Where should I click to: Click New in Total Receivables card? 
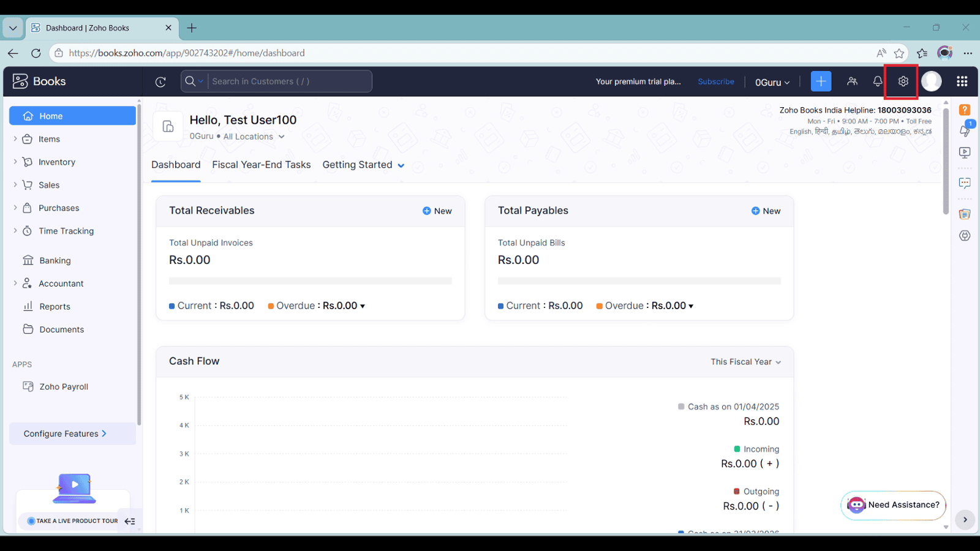pyautogui.click(x=437, y=211)
